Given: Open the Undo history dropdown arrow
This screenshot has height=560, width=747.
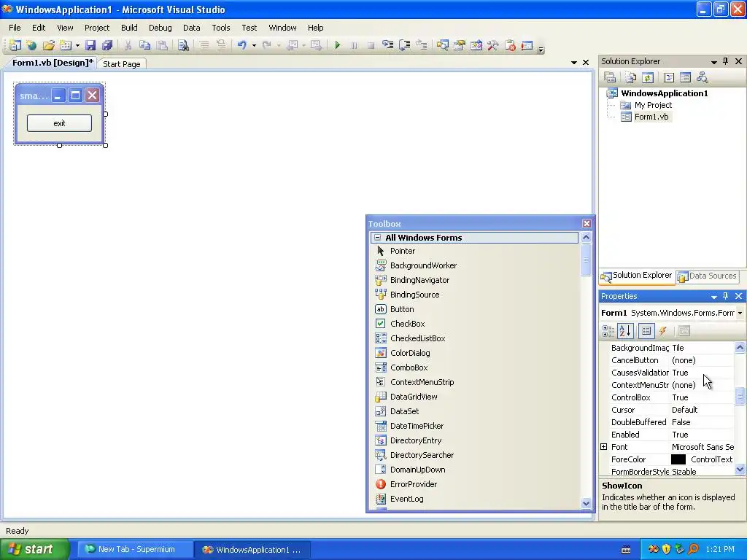Looking at the screenshot, I should pos(254,45).
